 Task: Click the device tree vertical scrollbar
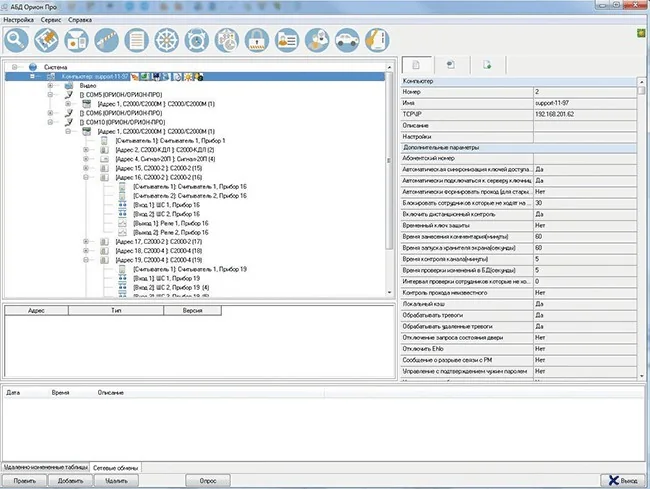[389, 179]
